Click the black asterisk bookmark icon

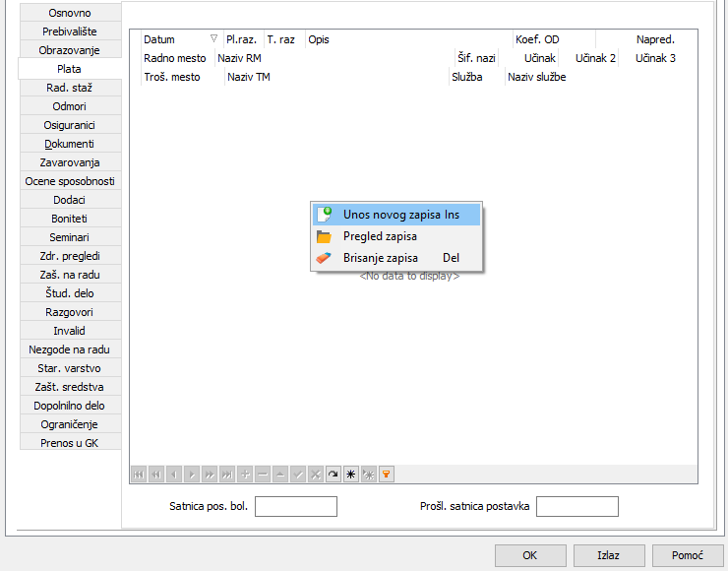pos(351,475)
